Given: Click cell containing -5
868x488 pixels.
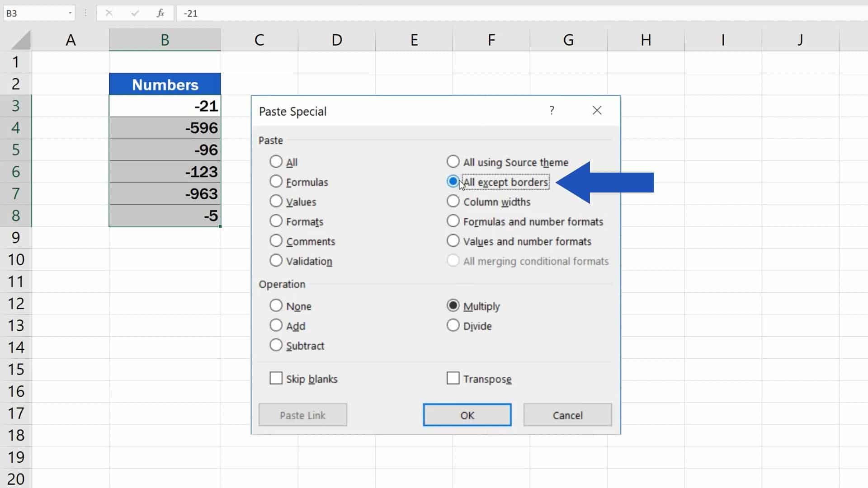Looking at the screenshot, I should click(165, 216).
